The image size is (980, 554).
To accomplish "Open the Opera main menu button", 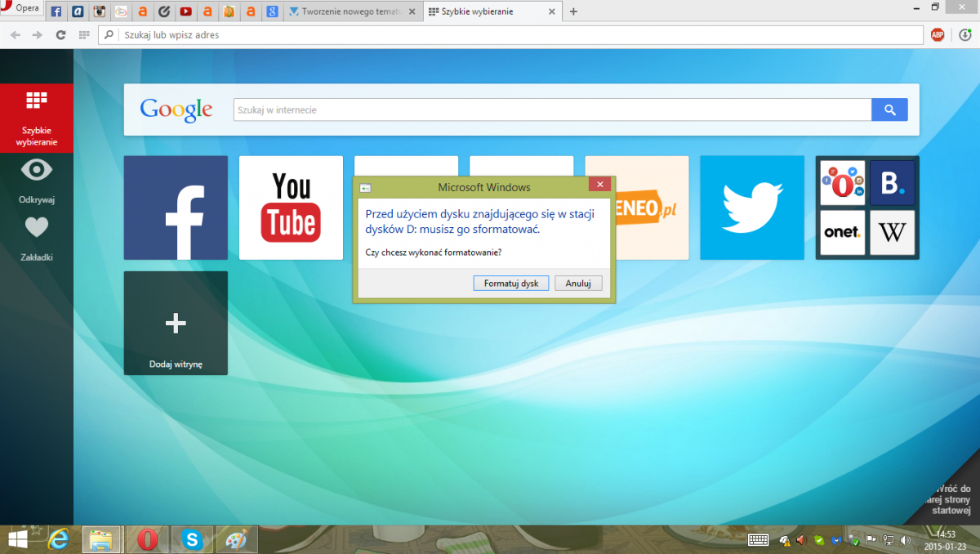I will 21,9.
